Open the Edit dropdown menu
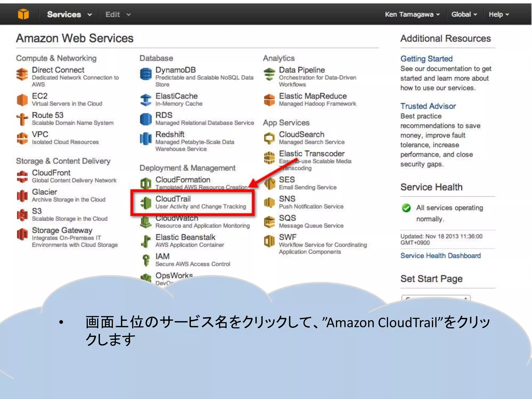 118,14
